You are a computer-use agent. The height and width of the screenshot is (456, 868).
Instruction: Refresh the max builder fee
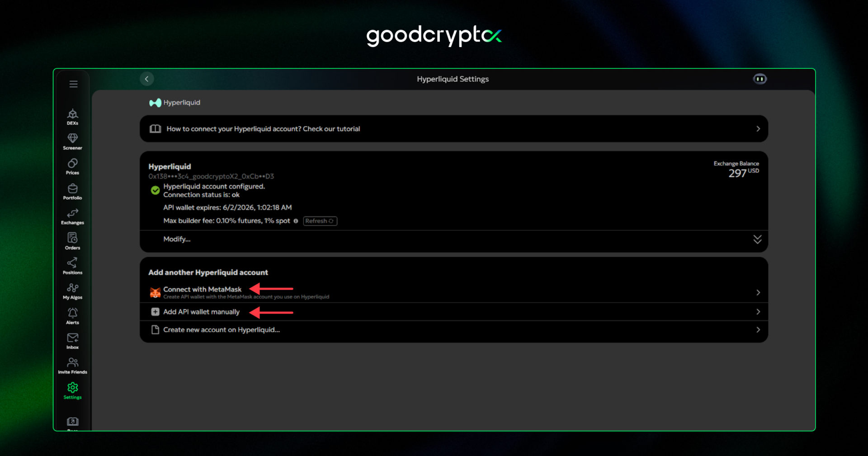pos(320,221)
